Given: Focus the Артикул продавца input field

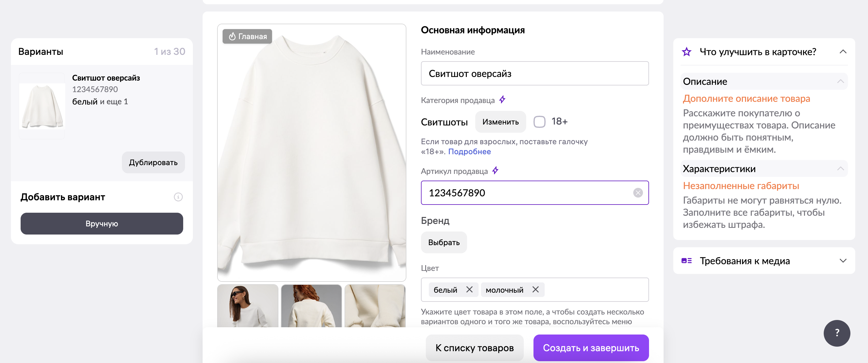Looking at the screenshot, I should pyautogui.click(x=535, y=193).
